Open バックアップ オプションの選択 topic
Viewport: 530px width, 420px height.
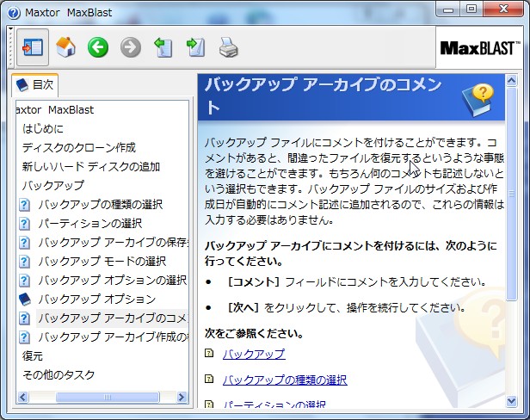tap(112, 280)
